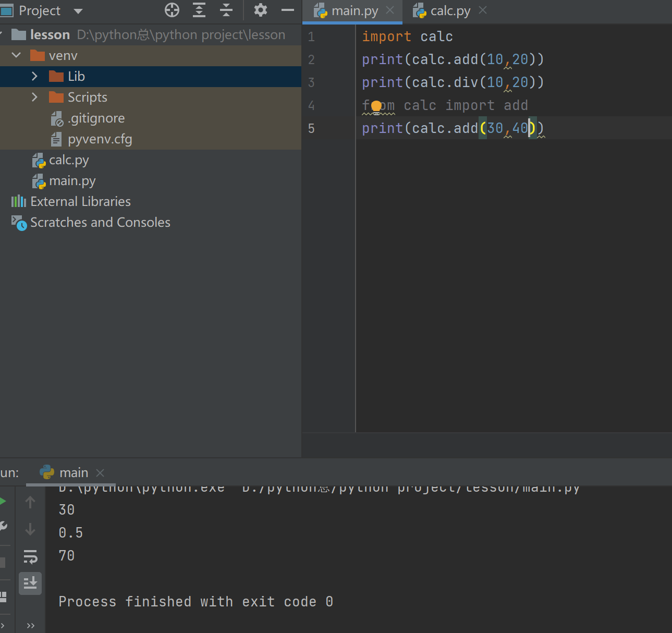Viewport: 672px width, 633px height.
Task: Click 'calc import add' on line 4
Action: coord(466,105)
